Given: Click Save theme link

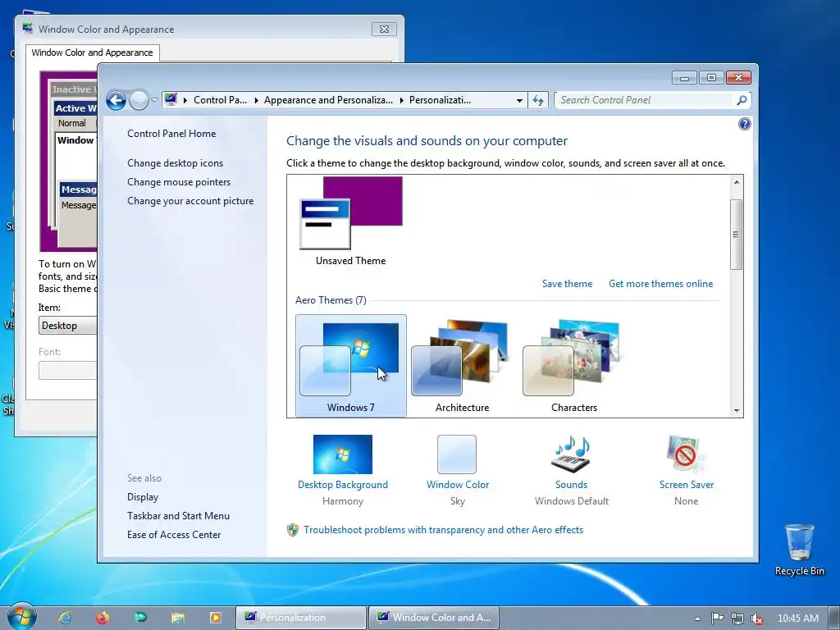Looking at the screenshot, I should 567,283.
